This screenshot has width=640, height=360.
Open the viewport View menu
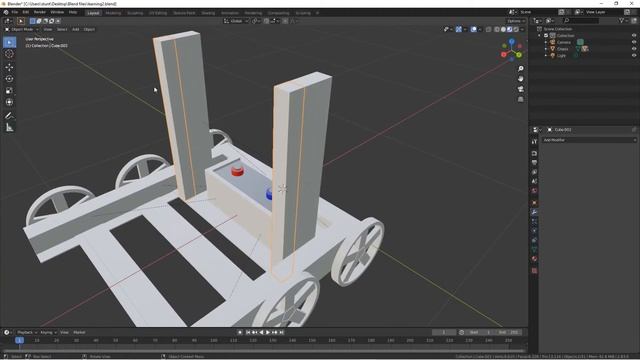click(48, 29)
